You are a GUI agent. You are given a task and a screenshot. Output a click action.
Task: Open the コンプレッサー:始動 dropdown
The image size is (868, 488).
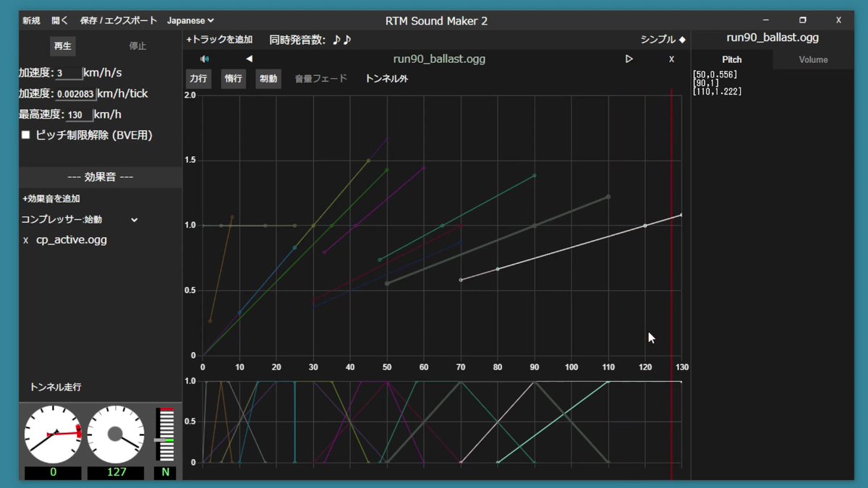point(79,219)
